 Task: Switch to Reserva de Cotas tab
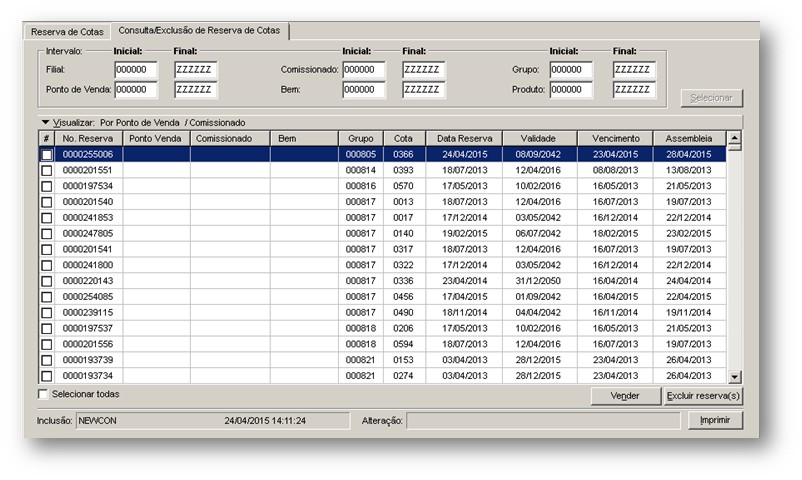tap(66, 32)
